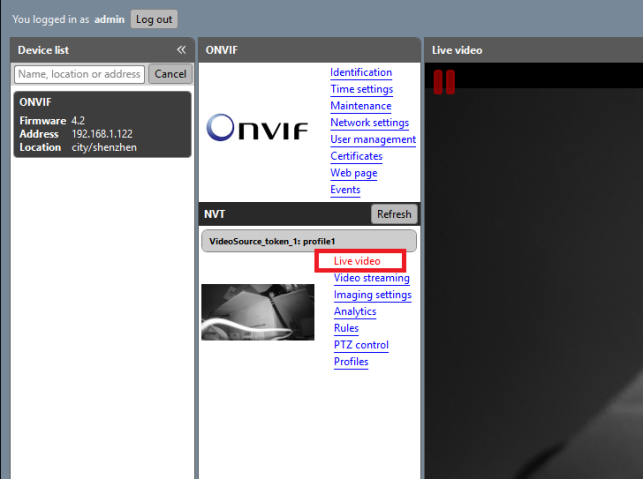Select the Live video link

coord(357,261)
